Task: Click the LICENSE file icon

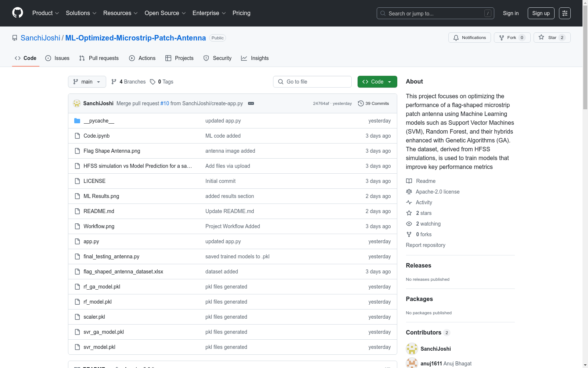Action: click(77, 181)
